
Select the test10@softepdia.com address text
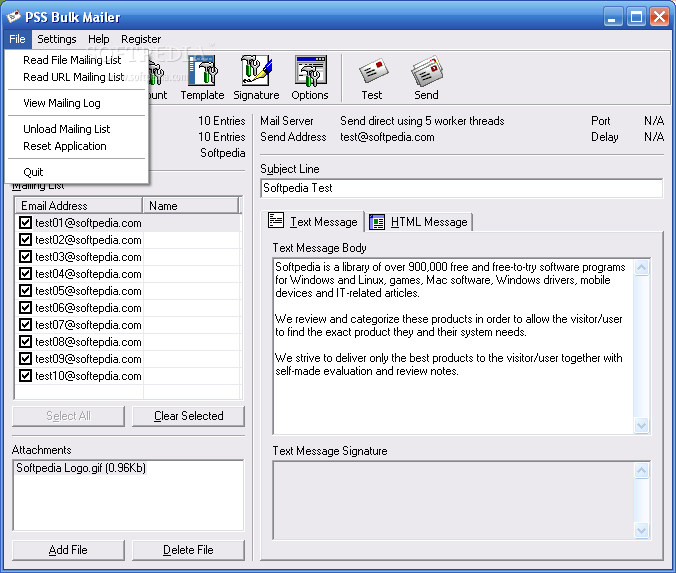click(88, 376)
